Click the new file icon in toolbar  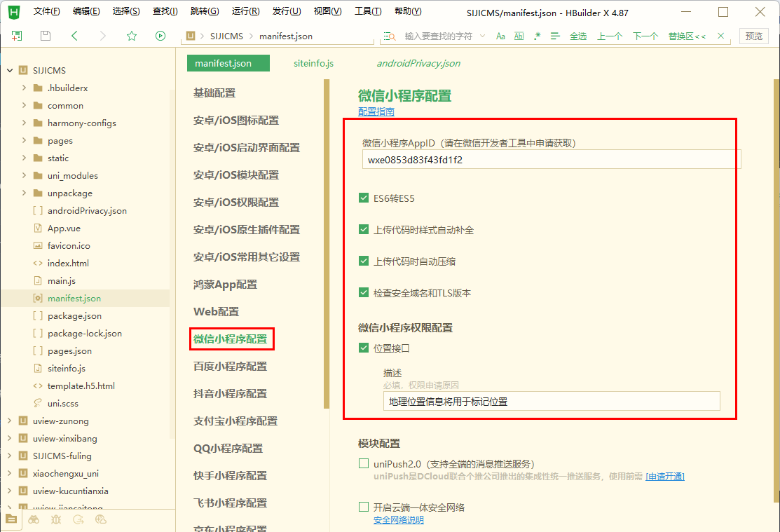point(17,36)
